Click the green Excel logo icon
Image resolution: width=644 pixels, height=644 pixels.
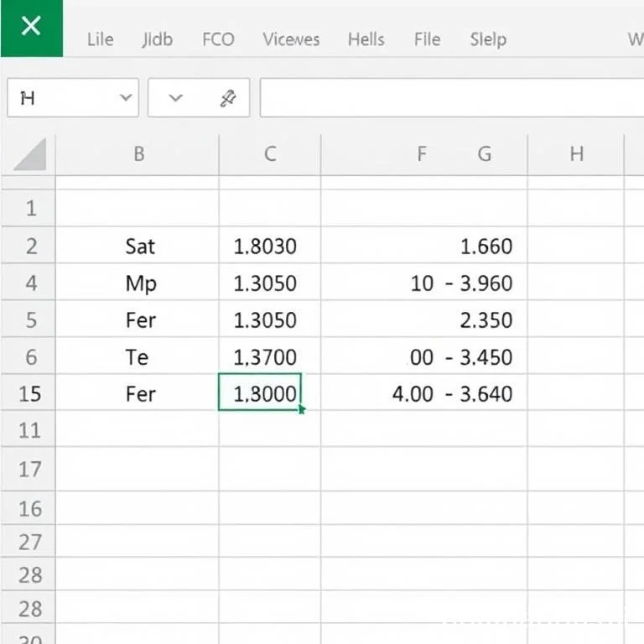coord(31,28)
